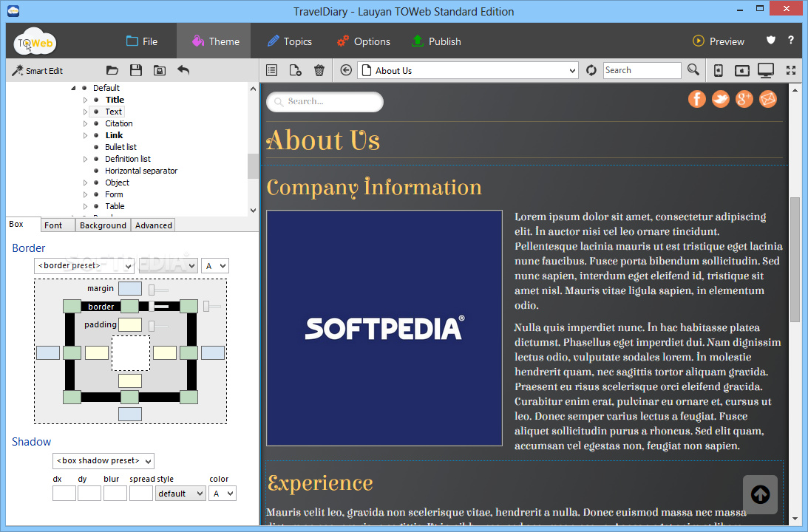Viewport: 808px width, 532px height.
Task: Show the page list icon
Action: pyautogui.click(x=271, y=70)
